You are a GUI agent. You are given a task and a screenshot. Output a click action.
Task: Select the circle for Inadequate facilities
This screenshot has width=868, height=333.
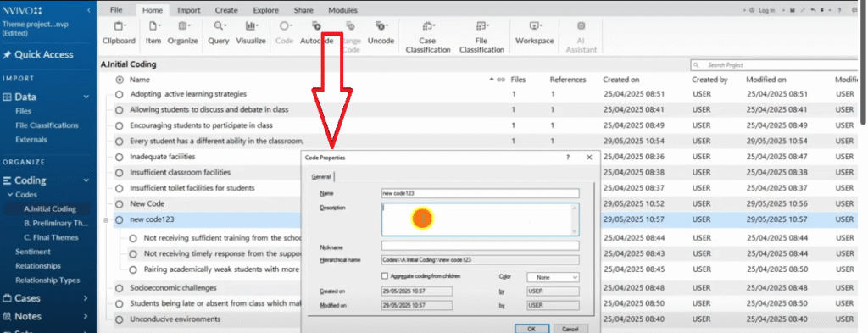click(119, 157)
